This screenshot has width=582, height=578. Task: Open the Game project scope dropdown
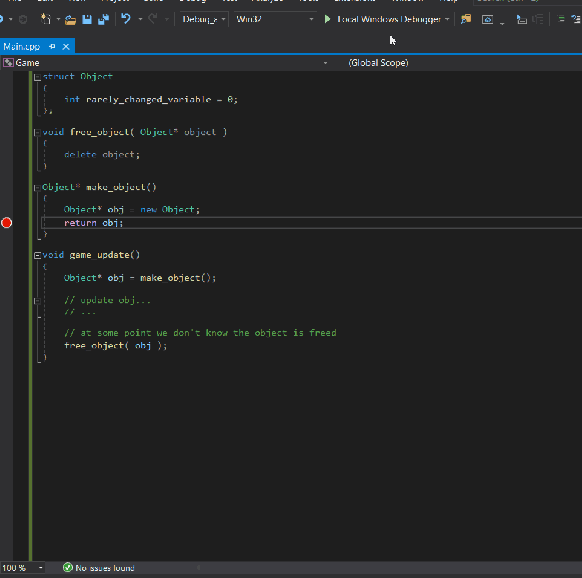coord(326,63)
